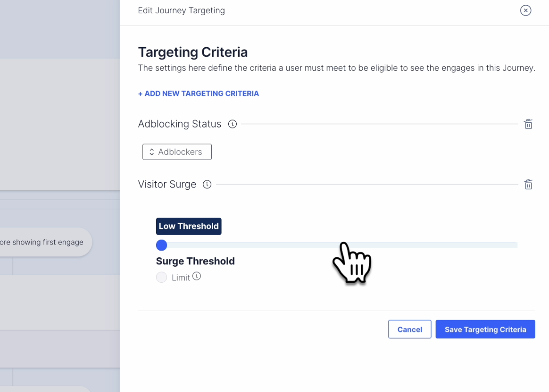Click the up-down arrows in Adblockers selector

[152, 152]
